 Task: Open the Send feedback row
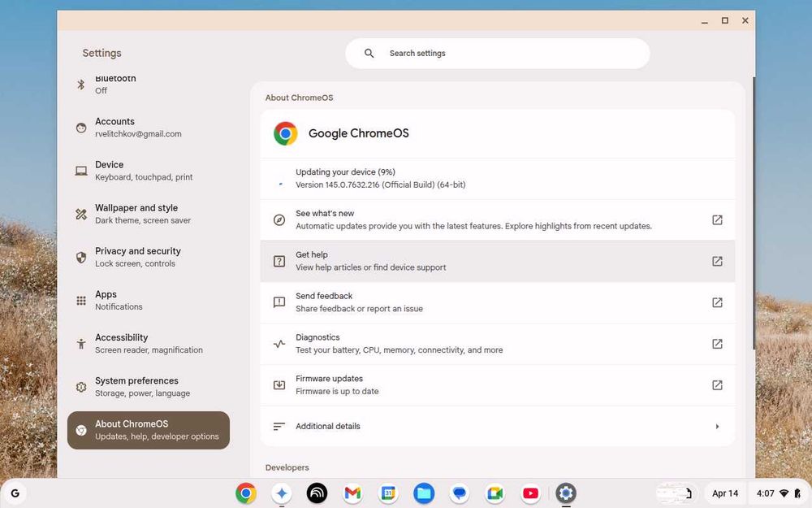498,302
